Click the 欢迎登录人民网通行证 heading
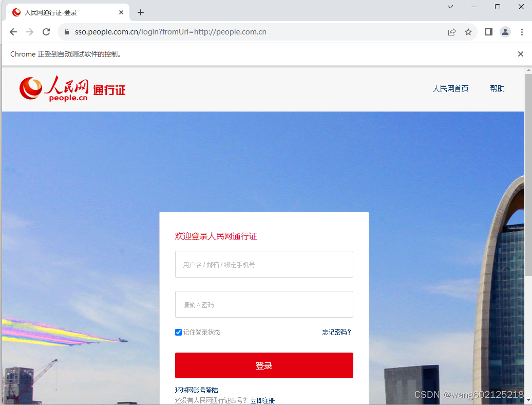The height and width of the screenshot is (405, 532). 216,236
